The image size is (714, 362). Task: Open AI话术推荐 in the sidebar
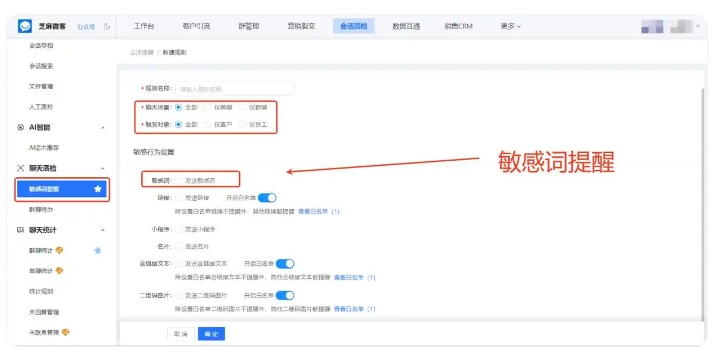coord(44,148)
